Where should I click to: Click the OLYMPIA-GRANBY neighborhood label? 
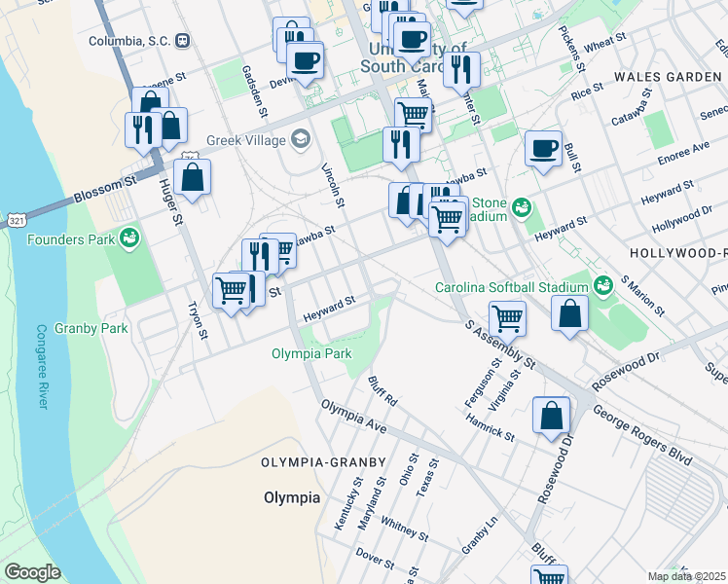tap(323, 462)
